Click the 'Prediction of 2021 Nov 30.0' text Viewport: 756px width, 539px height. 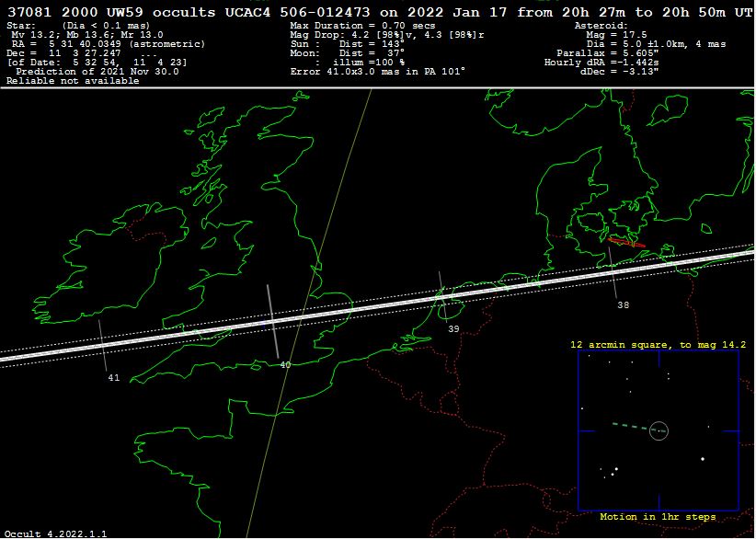[97, 72]
